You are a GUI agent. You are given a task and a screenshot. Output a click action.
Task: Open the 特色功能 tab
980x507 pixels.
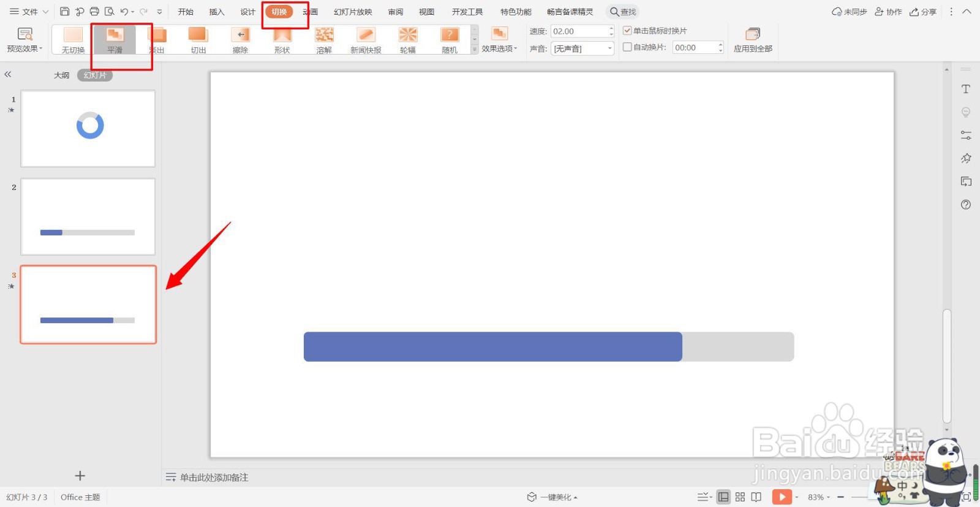(x=516, y=12)
